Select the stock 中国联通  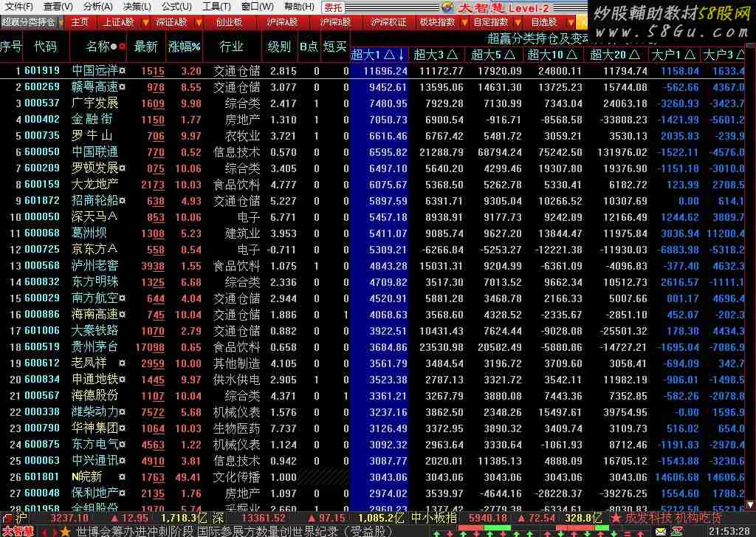94,152
